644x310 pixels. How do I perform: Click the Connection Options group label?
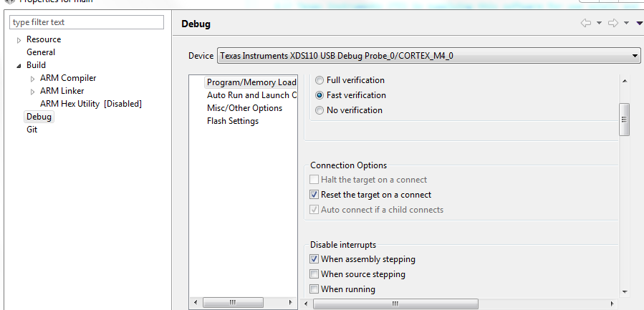(x=348, y=165)
